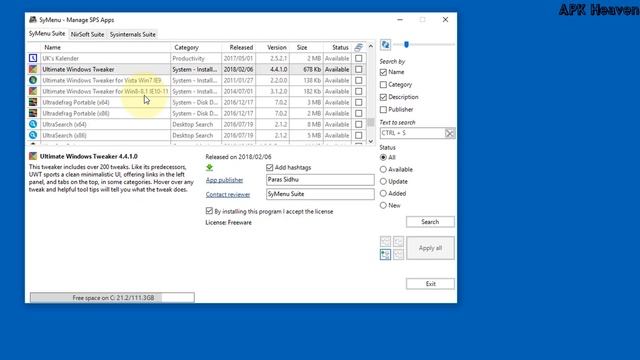Sort the list by the Name column

coord(105,47)
